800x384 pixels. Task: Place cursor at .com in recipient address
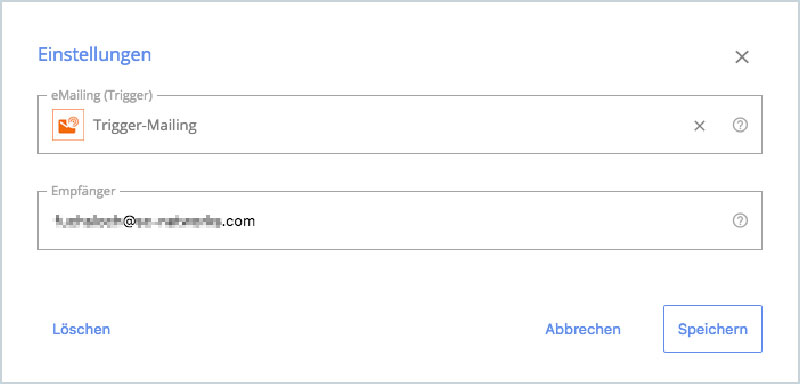[238, 221]
